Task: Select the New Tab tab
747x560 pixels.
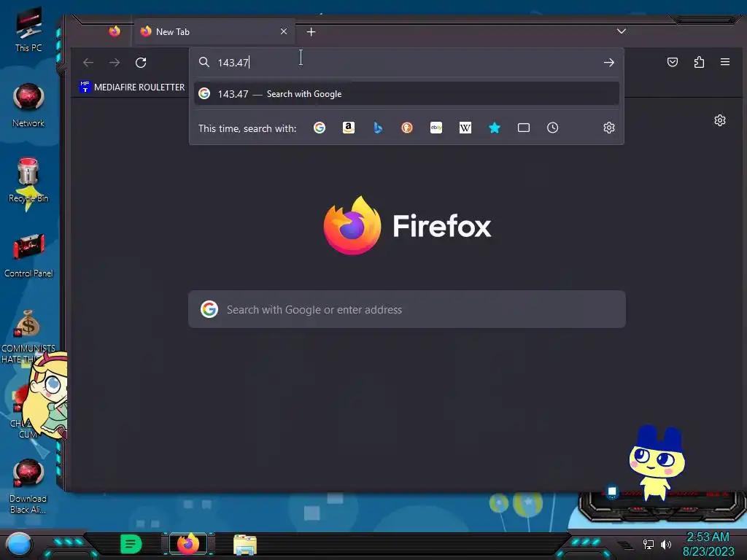Action: pos(215,31)
